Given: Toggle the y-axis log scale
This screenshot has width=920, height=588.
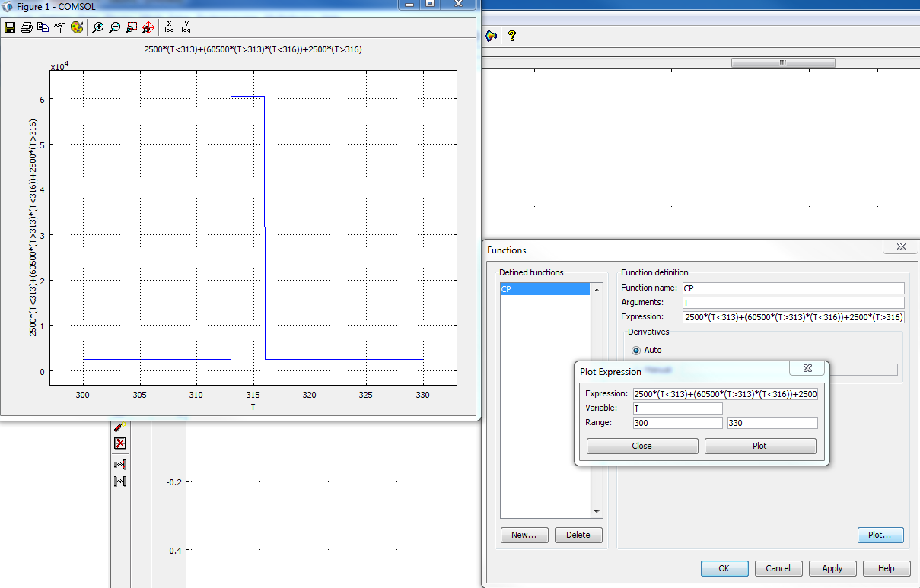Looking at the screenshot, I should [x=186, y=27].
